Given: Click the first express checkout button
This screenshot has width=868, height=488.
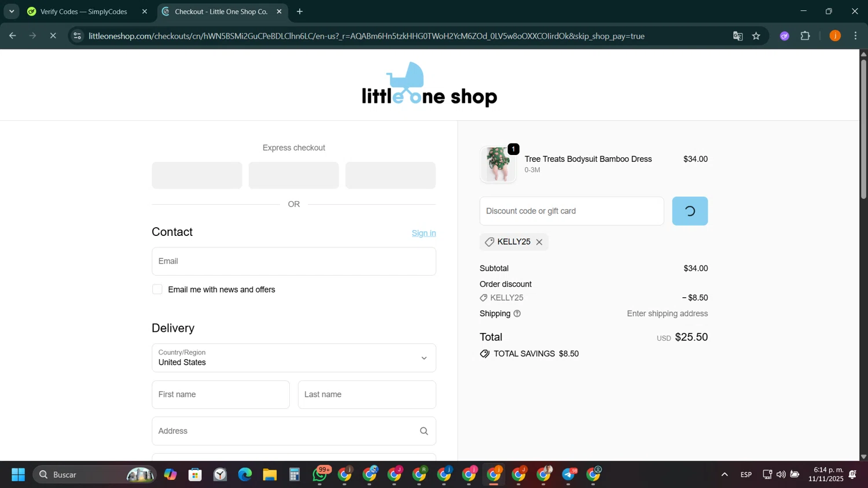Looking at the screenshot, I should point(197,175).
